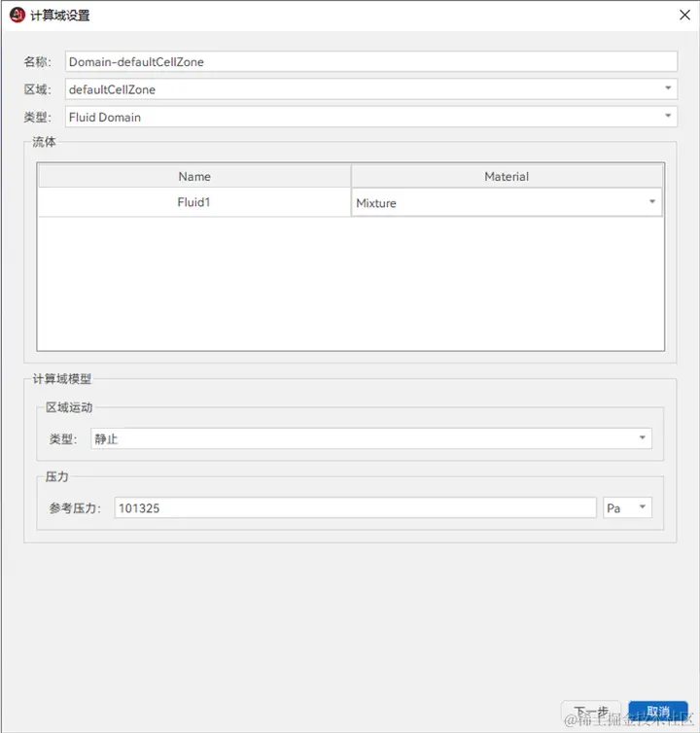The height and width of the screenshot is (733, 700).
Task: Edit the 名称 field Domain-defaultCellZone
Action: coord(371,61)
